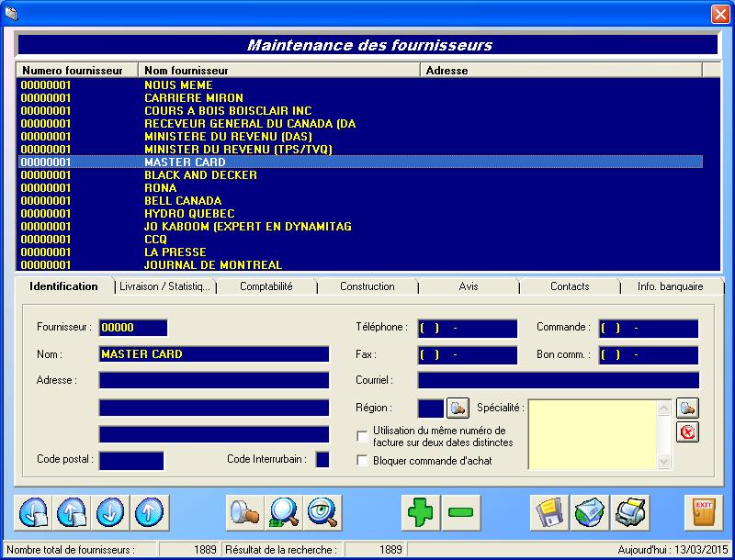
Task: Click the eye magnifier view icon
Action: (x=323, y=512)
